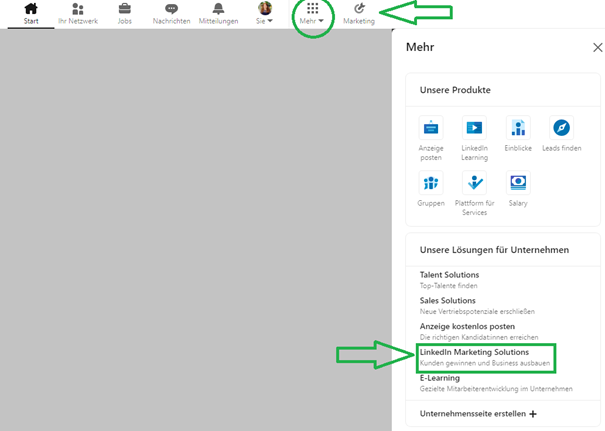605x431 pixels.
Task: Click 'Salary' label text
Action: coord(518,203)
